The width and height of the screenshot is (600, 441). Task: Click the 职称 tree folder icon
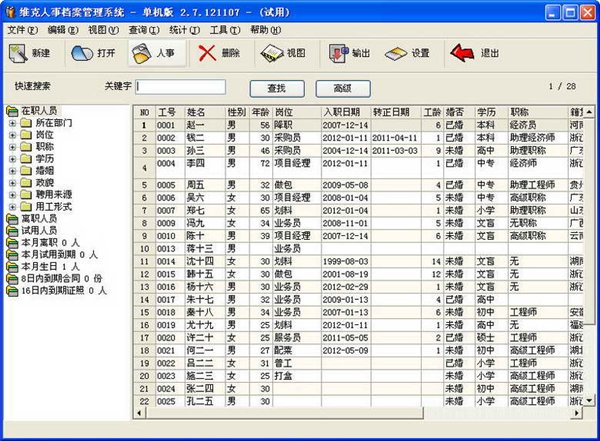pyautogui.click(x=26, y=147)
